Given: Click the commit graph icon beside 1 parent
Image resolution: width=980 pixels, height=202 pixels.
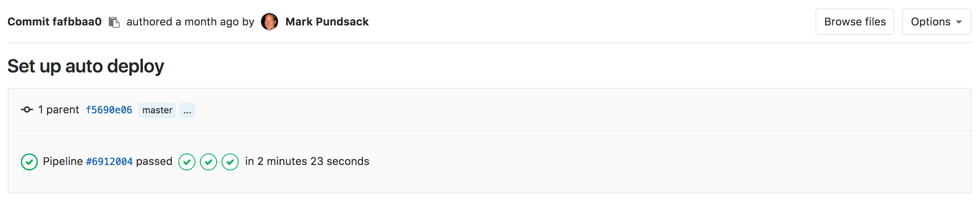Looking at the screenshot, I should 27,110.
